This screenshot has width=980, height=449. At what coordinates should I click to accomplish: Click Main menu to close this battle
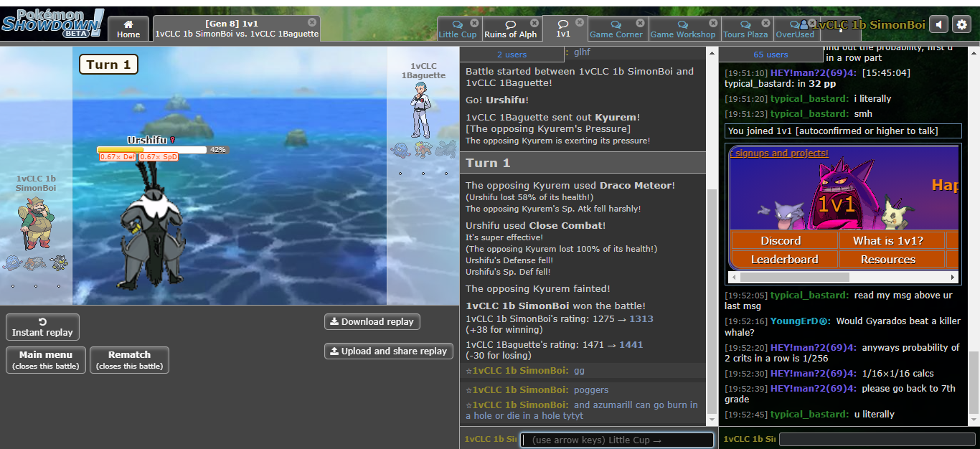point(46,360)
